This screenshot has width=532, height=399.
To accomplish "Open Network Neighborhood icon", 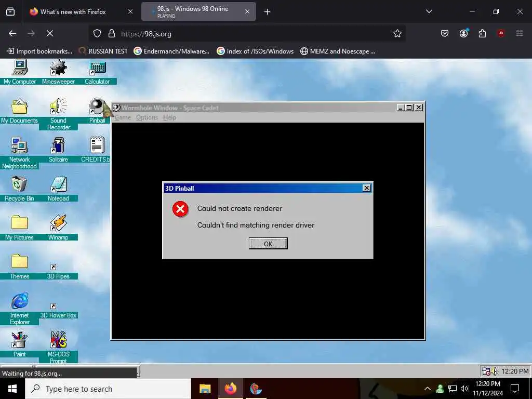I will click(x=19, y=153).
